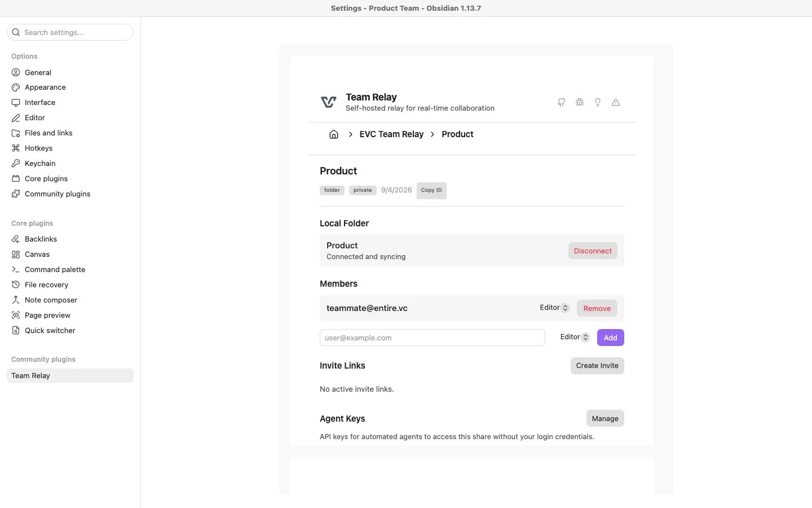The image size is (812, 508).
Task: Click the purple Add button
Action: (611, 338)
